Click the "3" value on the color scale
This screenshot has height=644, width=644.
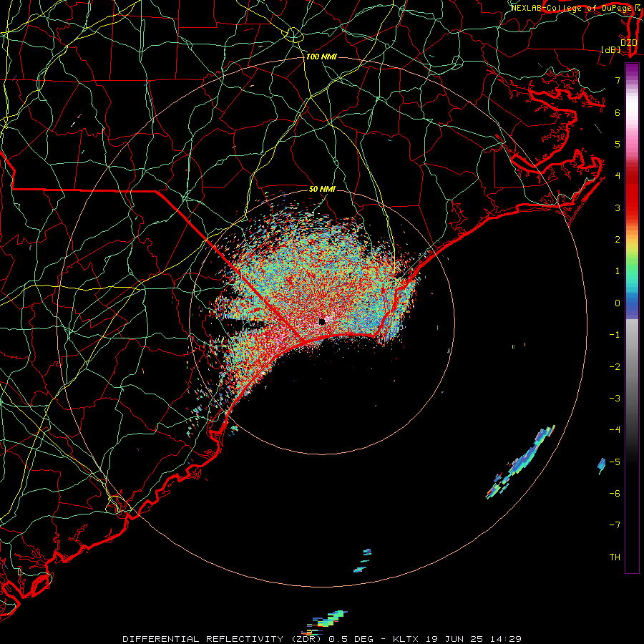point(618,208)
